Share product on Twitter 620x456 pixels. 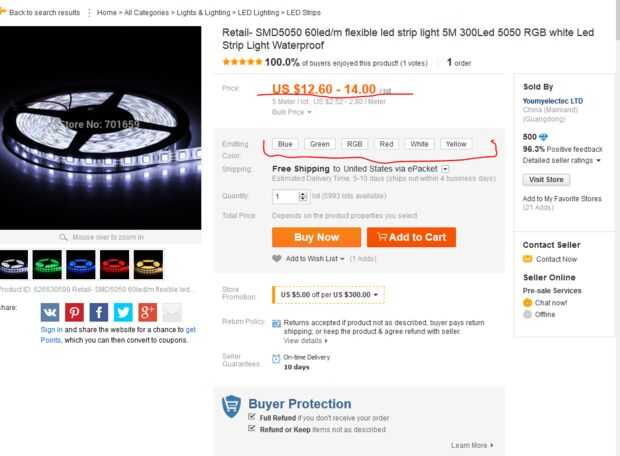124,312
